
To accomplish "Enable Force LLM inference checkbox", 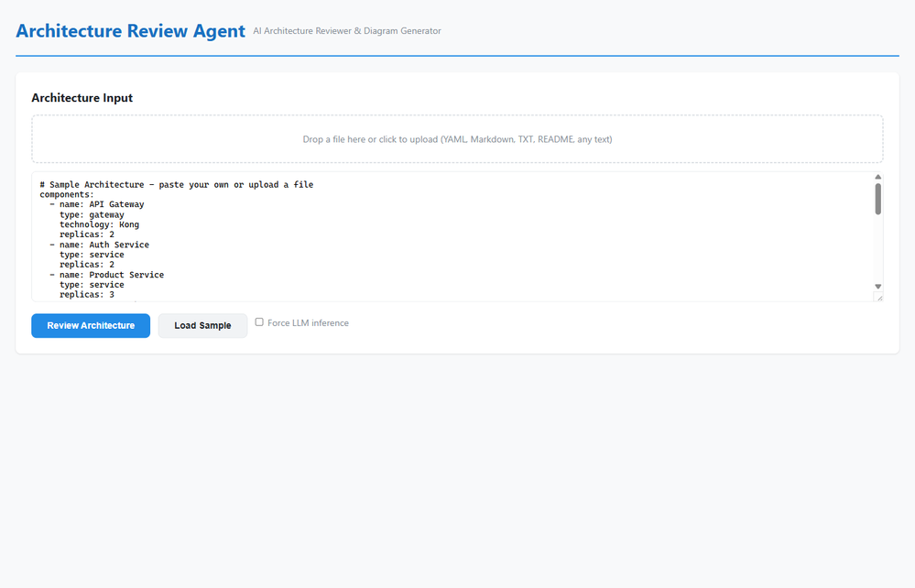I will pyautogui.click(x=259, y=322).
